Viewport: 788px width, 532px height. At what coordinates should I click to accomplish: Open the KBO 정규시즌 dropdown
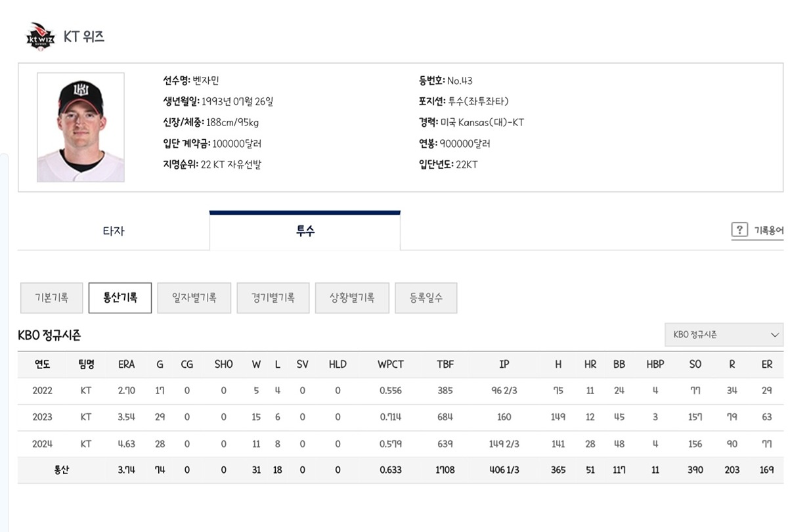723,335
